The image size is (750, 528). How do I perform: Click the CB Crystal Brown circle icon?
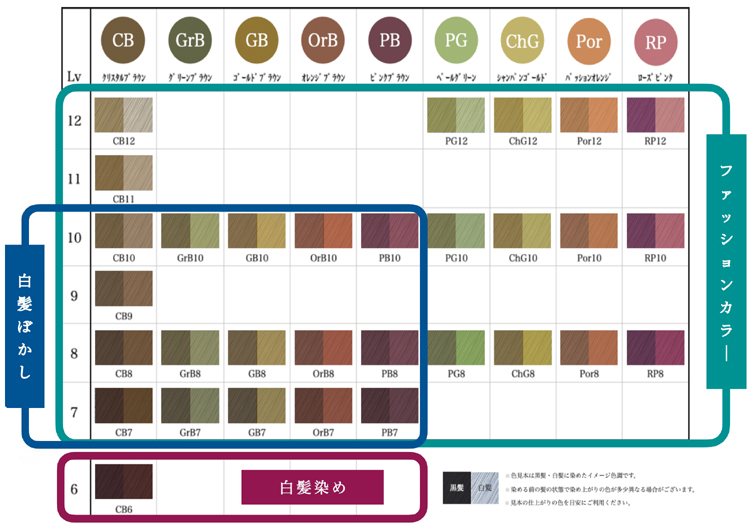pyautogui.click(x=123, y=41)
